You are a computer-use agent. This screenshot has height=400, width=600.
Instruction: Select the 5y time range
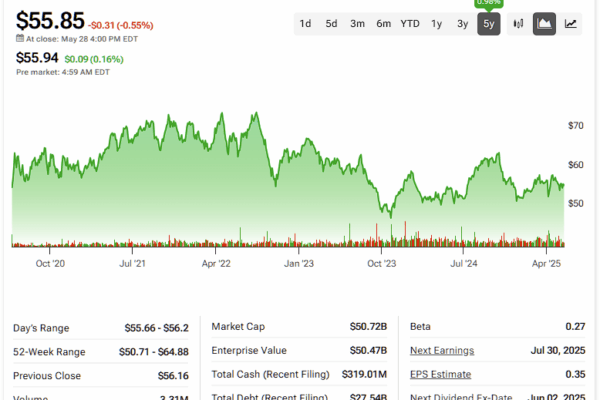pos(489,24)
